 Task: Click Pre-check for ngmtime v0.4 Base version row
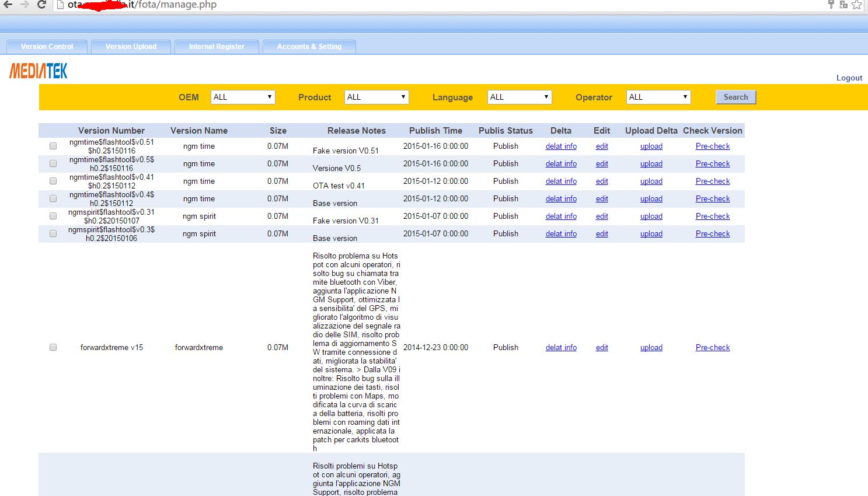click(x=713, y=198)
